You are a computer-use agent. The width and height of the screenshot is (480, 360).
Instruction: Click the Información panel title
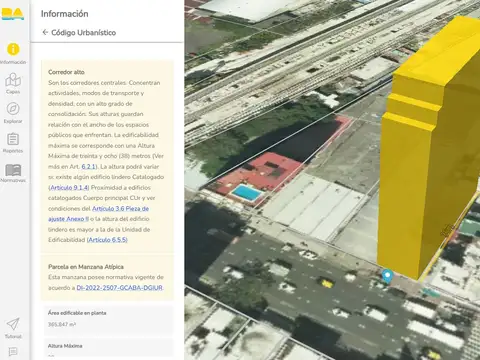[65, 14]
